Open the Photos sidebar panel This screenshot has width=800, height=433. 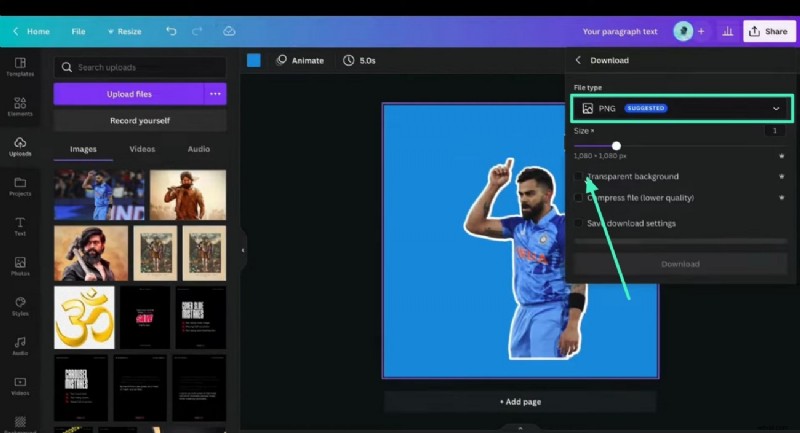click(20, 266)
